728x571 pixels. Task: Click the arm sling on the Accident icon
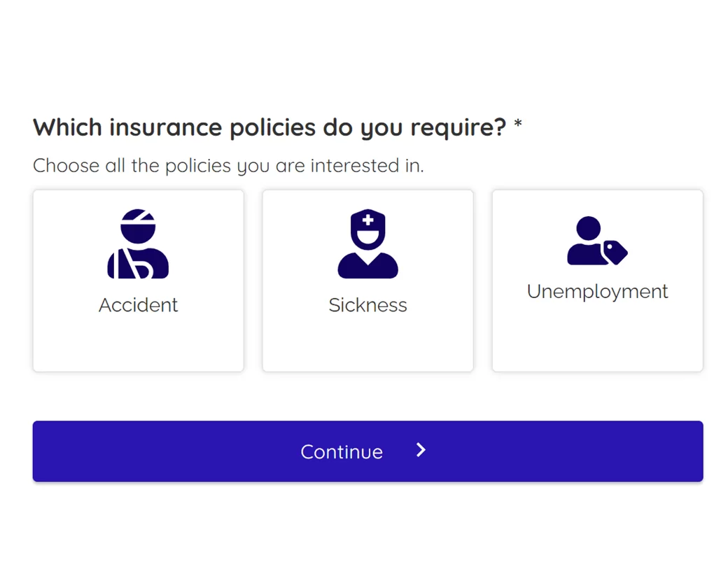[x=136, y=265]
